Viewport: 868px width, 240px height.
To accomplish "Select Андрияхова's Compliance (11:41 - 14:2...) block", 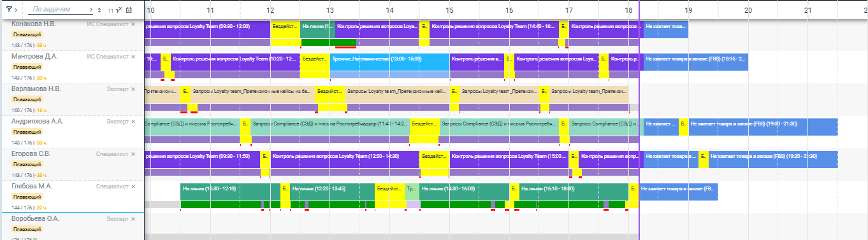I will pos(329,127).
